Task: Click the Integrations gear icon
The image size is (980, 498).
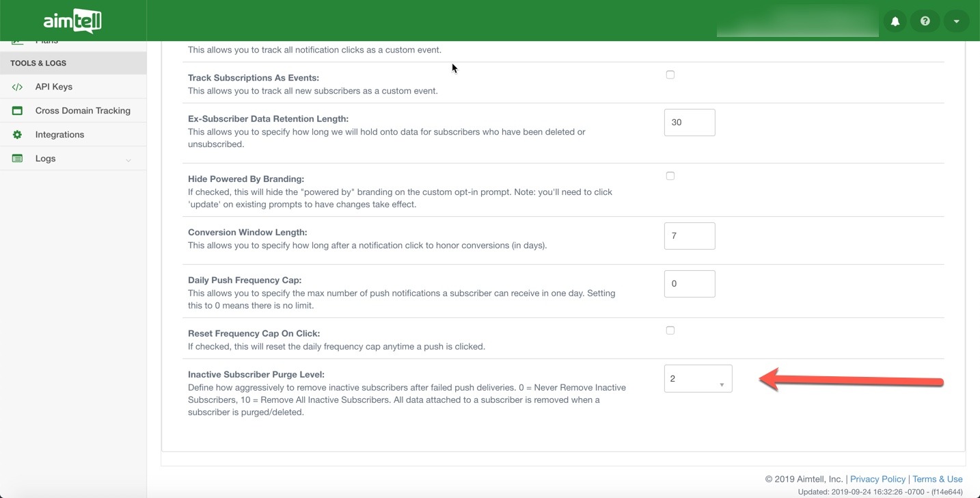Action: [18, 135]
